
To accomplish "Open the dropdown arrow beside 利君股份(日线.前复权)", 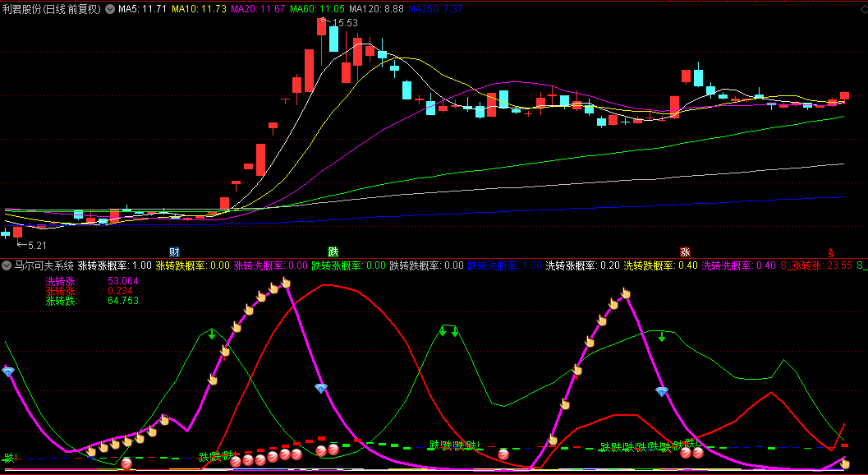I will (109, 9).
